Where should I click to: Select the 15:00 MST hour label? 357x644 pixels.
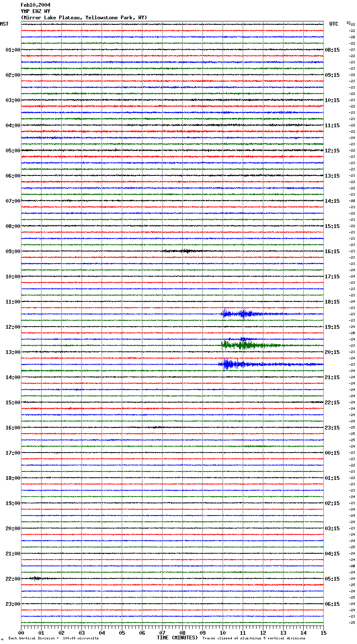tap(13, 403)
